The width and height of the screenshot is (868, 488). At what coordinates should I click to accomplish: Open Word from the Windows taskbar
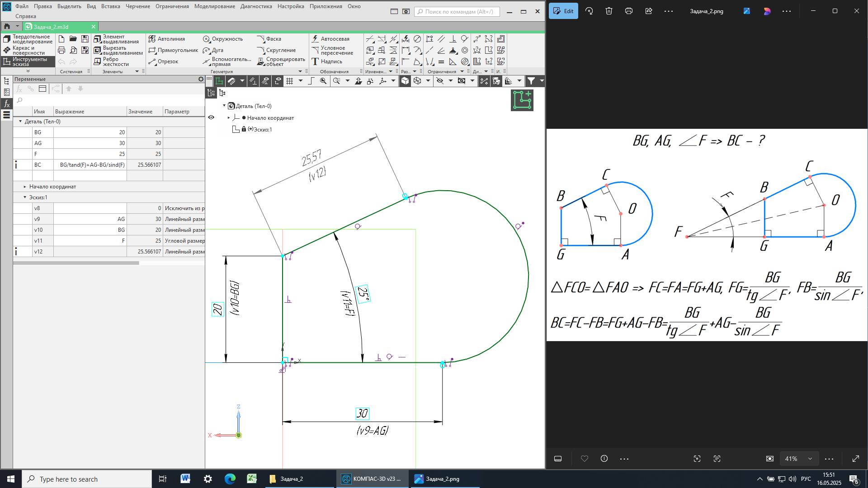(185, 479)
